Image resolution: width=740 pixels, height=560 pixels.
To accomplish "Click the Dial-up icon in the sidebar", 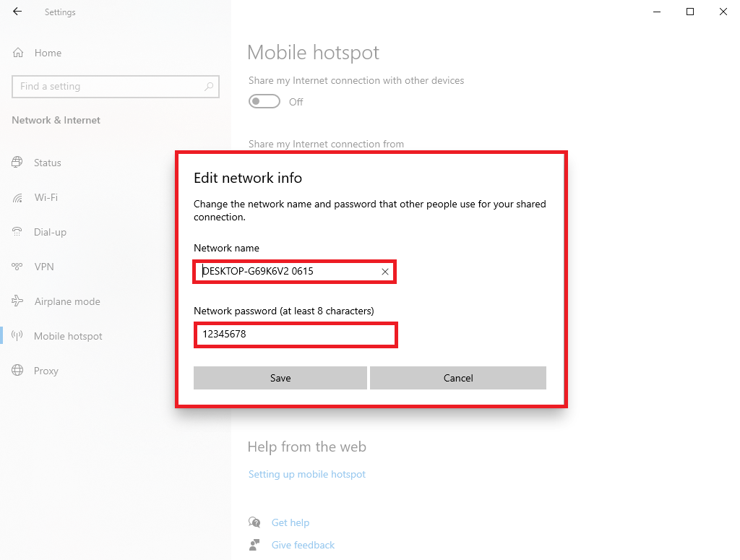I will pos(17,232).
